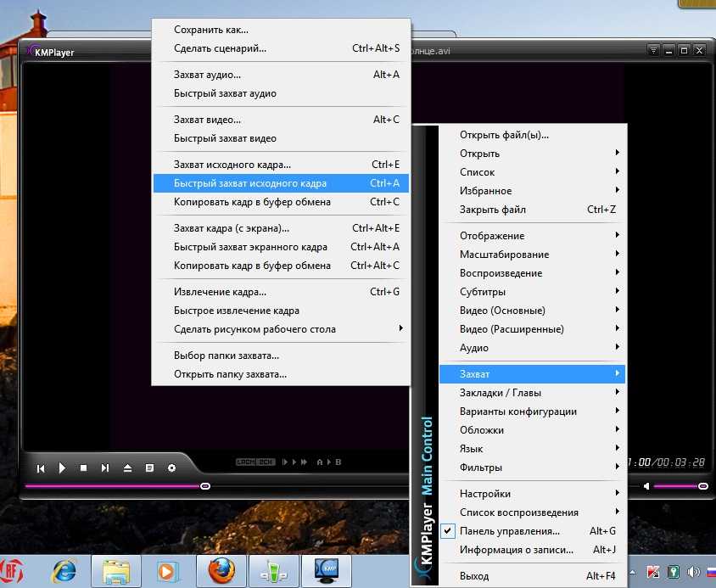Viewport: 716px width, 588px height.
Task: Select Захват аудио... menu entry
Action: click(281, 75)
